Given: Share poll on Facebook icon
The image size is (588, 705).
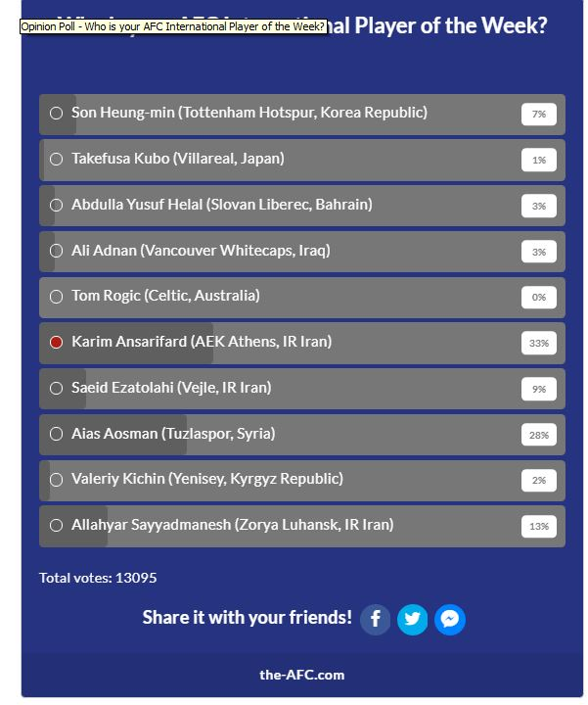Looking at the screenshot, I should tap(375, 619).
